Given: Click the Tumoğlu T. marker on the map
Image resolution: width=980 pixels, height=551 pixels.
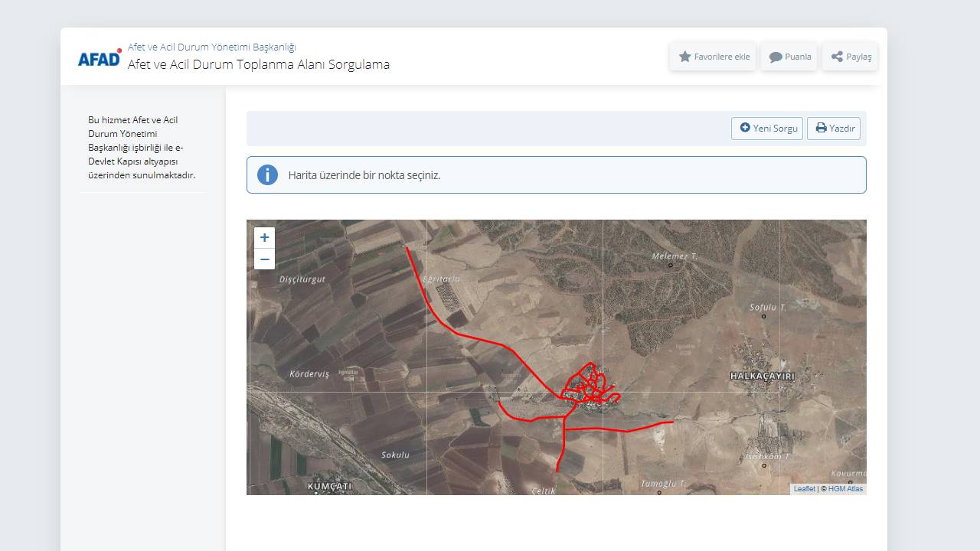Looking at the screenshot, I should point(659,493).
